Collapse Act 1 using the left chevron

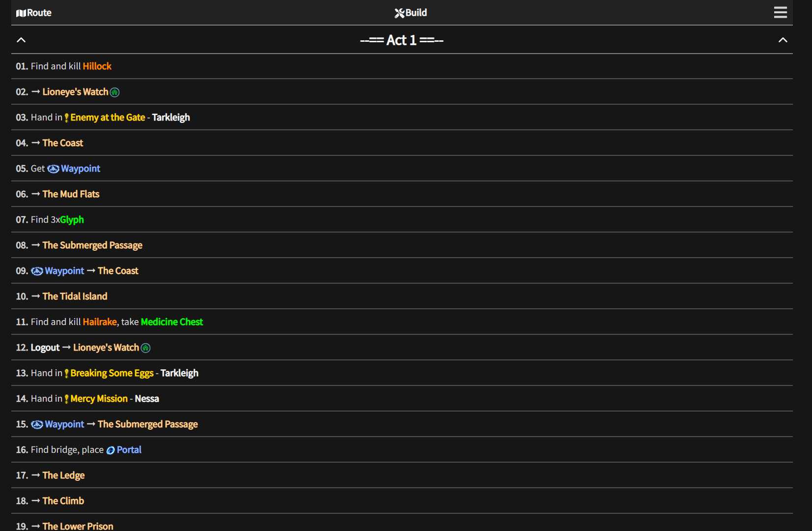click(21, 40)
